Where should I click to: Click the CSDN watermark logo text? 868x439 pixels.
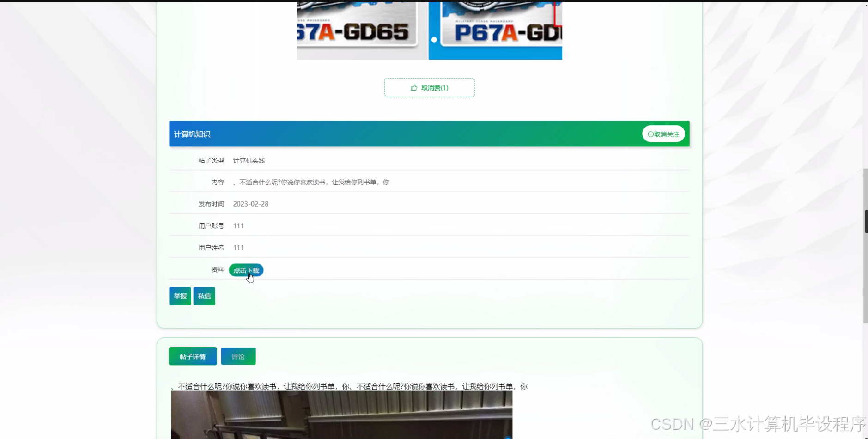pyautogui.click(x=758, y=422)
